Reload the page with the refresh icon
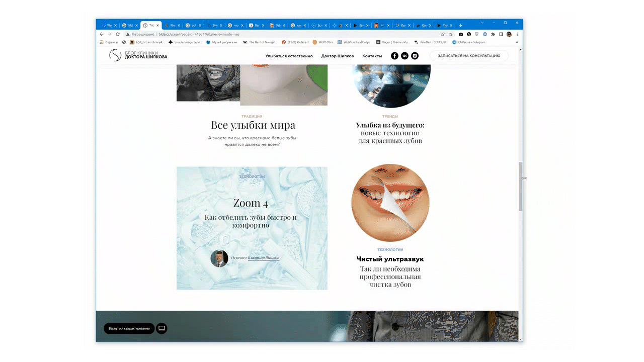Image resolution: width=644 pixels, height=362 pixels. point(118,34)
